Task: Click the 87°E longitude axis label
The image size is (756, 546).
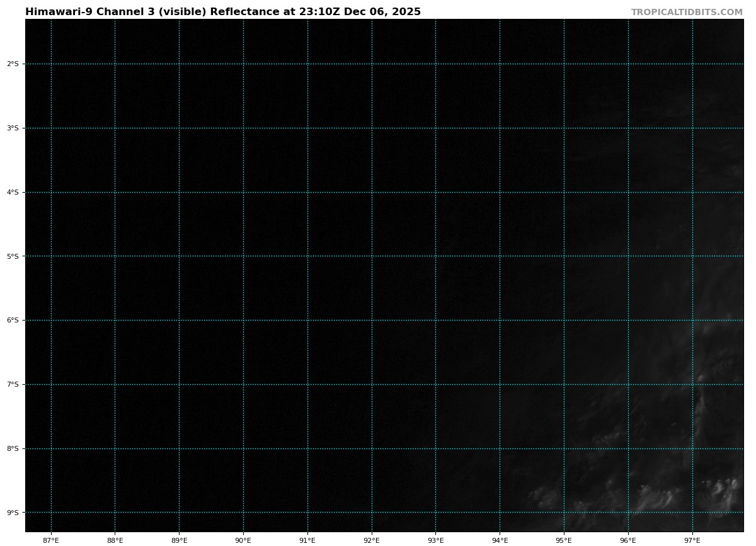Action: [x=51, y=540]
